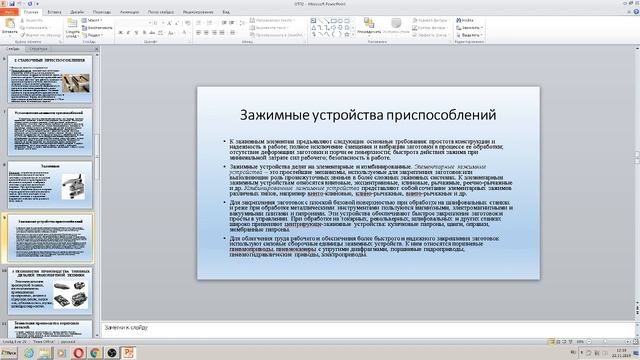Open the Макет (Layout) dropdown
The width and height of the screenshot is (640, 360).
(x=92, y=20)
